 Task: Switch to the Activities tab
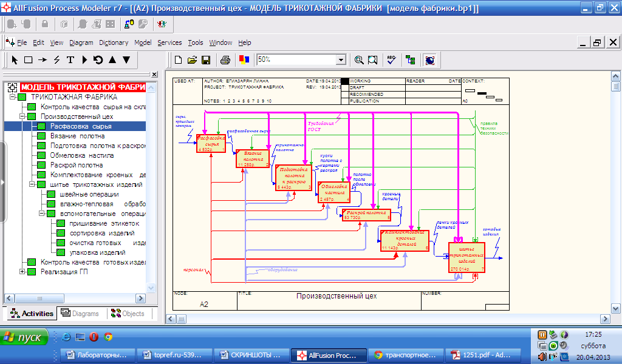32,313
